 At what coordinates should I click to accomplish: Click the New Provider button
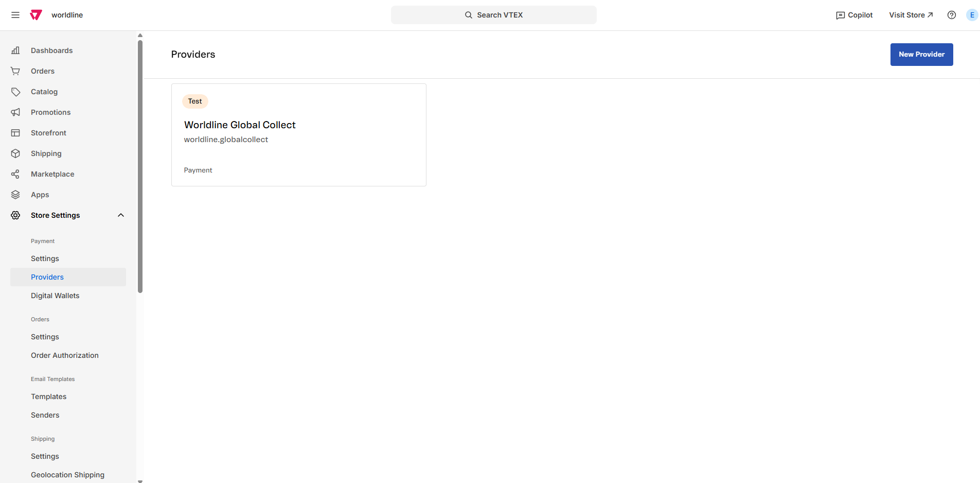921,55
